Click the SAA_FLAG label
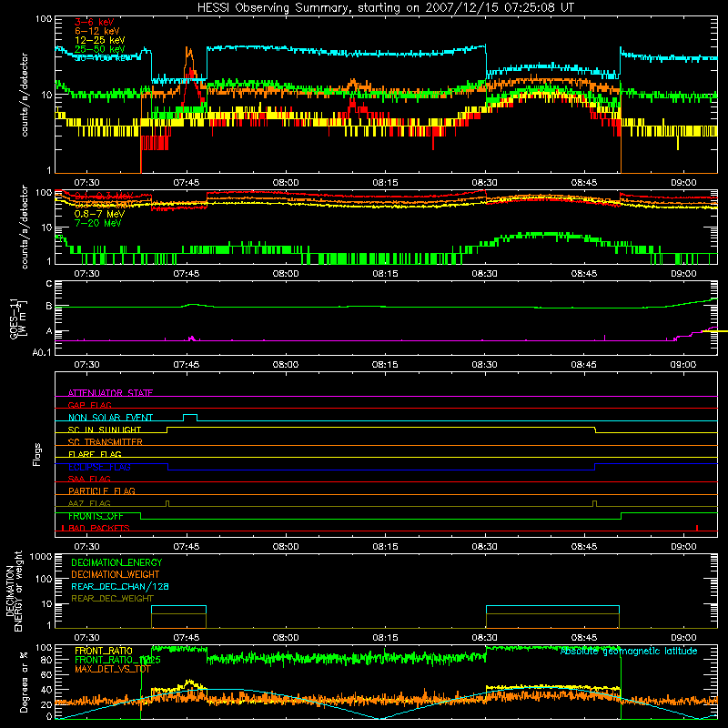This screenshot has width=728, height=728. click(x=89, y=479)
